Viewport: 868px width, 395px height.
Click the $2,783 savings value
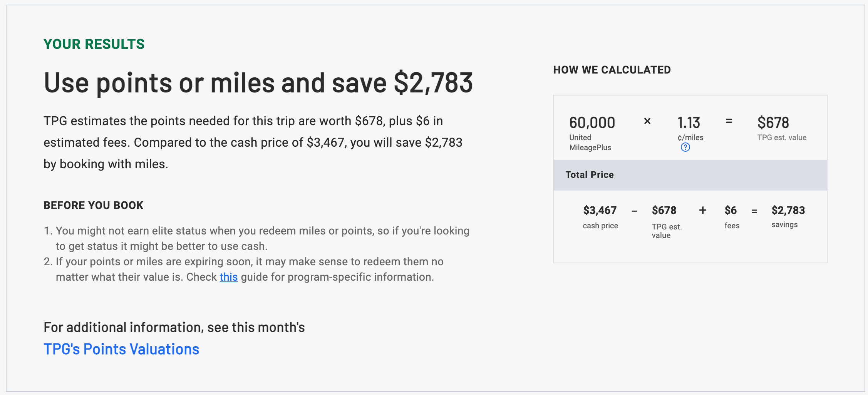pos(788,210)
